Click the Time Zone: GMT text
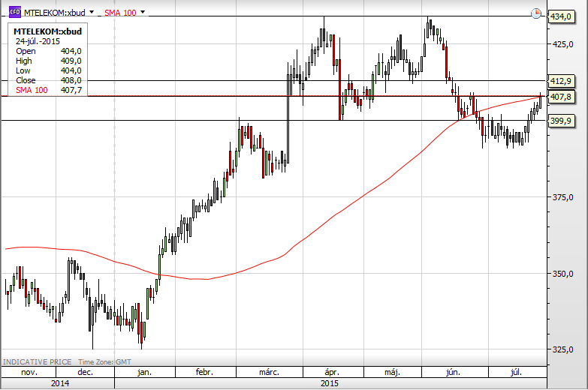This screenshot has width=588, height=390. click(x=104, y=362)
